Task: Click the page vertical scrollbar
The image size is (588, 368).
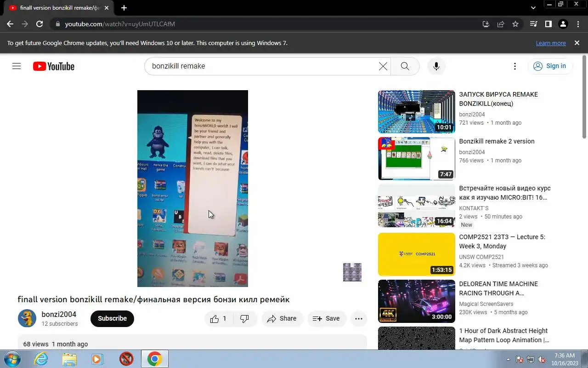Action: pyautogui.click(x=584, y=97)
